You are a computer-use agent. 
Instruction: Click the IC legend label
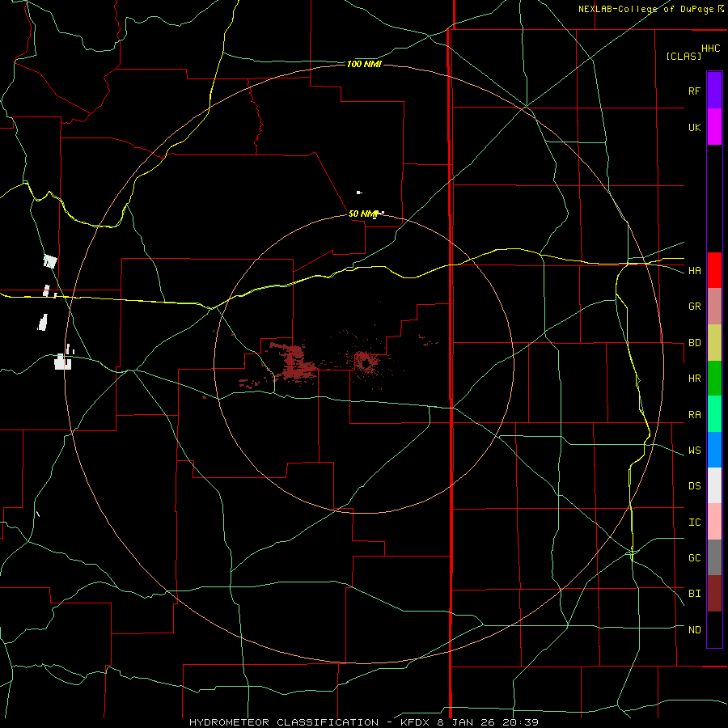click(694, 523)
